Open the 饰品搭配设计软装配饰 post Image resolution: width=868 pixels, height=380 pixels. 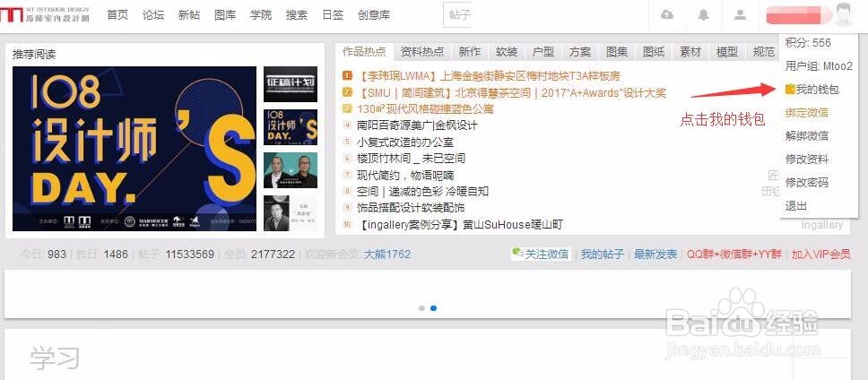[411, 207]
